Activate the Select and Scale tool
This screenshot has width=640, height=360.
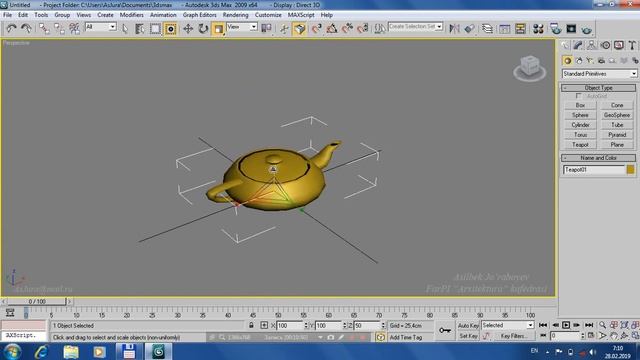pos(218,29)
